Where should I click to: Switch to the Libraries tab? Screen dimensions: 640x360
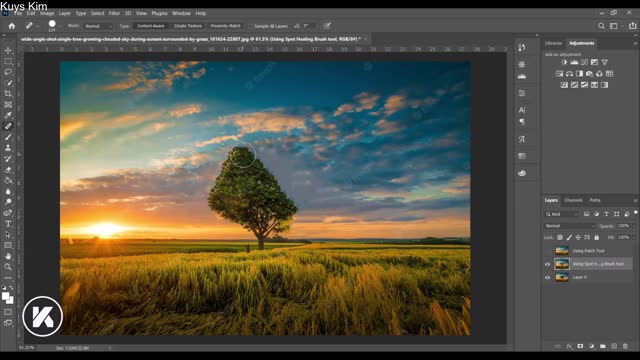click(x=553, y=43)
